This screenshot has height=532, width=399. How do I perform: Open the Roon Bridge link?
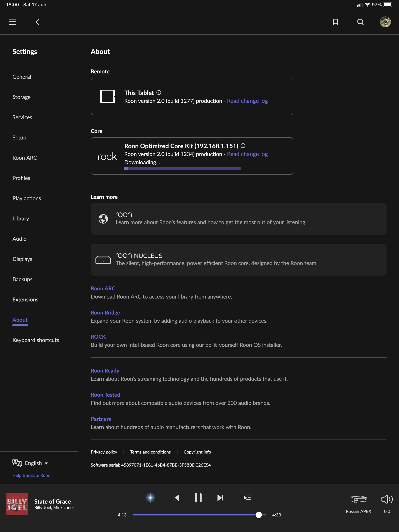coord(105,312)
